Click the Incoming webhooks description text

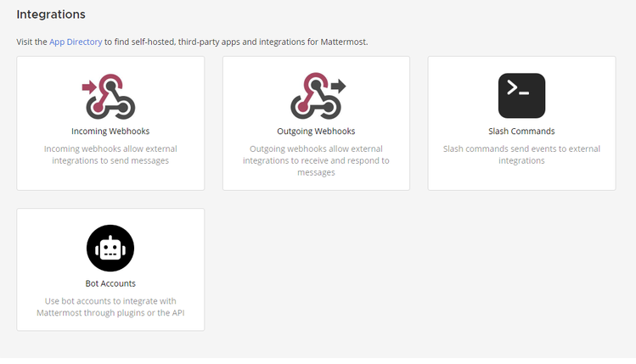[x=110, y=154]
